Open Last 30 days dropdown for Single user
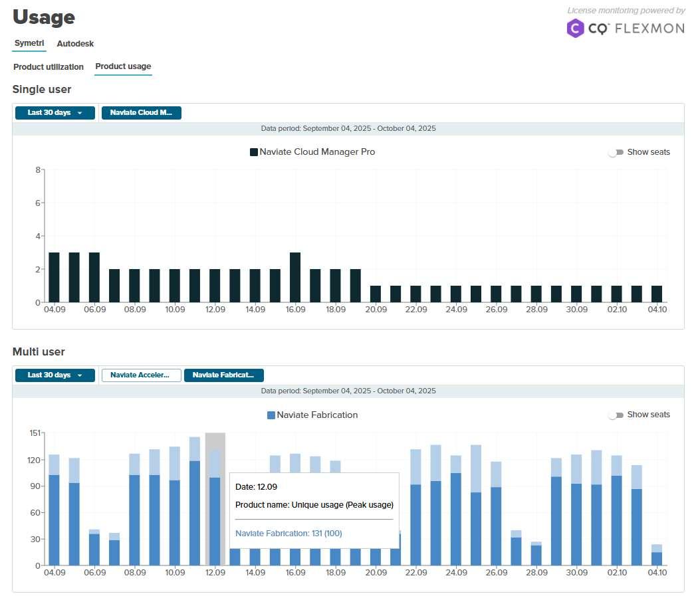 tap(55, 112)
